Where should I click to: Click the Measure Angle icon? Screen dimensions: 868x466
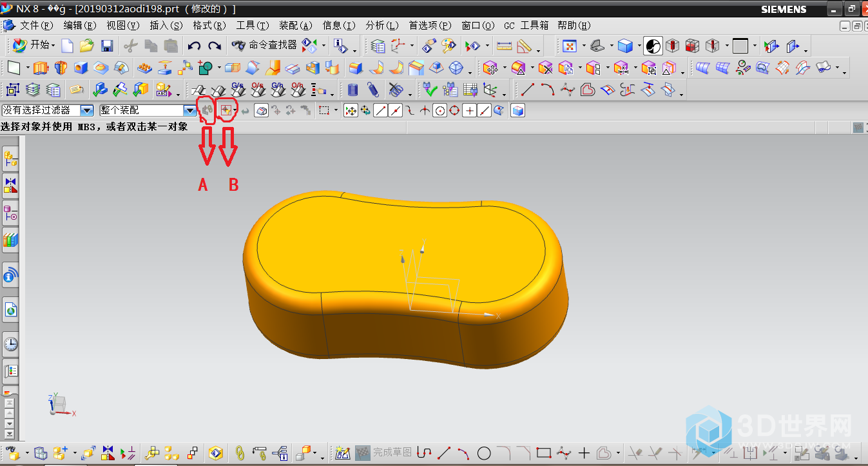tap(524, 46)
